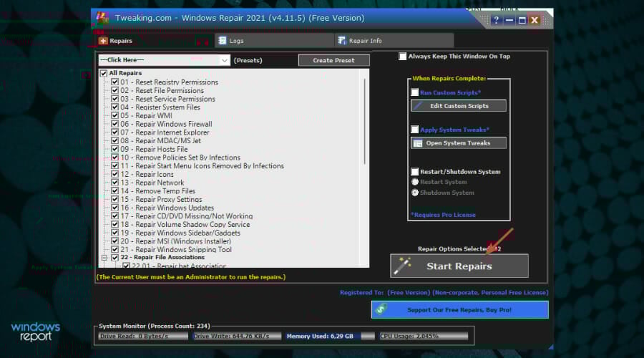The height and width of the screenshot is (358, 644).
Task: Select 11 - Repair Start Menu Icons row text
Action: click(202, 166)
